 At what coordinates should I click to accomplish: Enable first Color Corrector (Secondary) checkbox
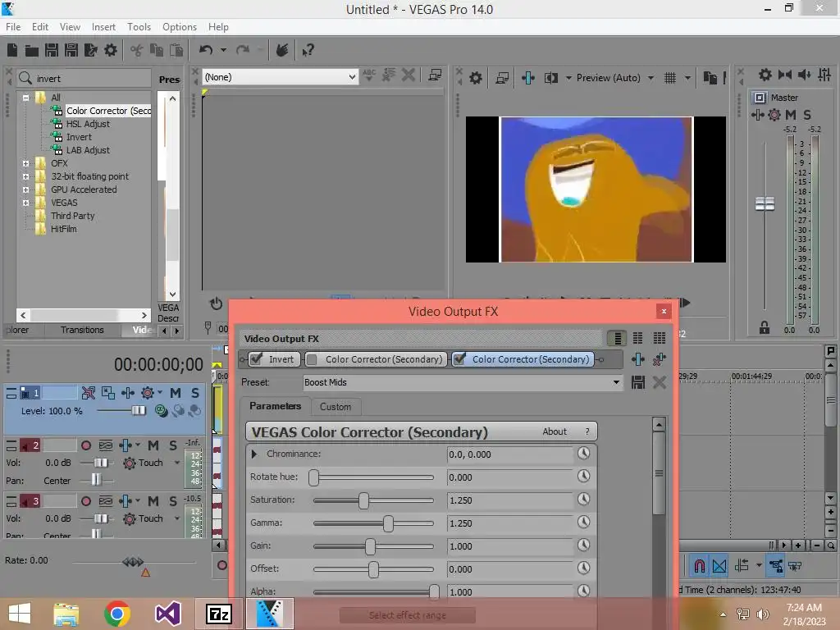coord(312,359)
